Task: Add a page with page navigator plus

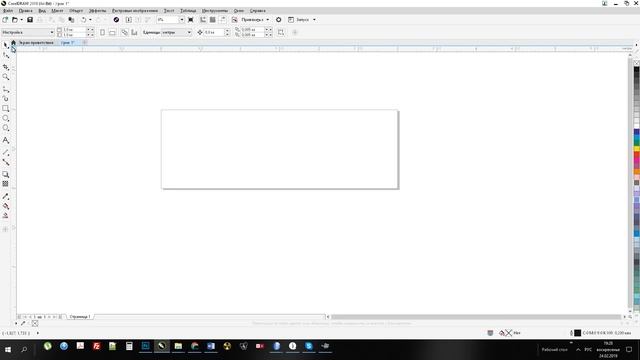Action: [60, 317]
